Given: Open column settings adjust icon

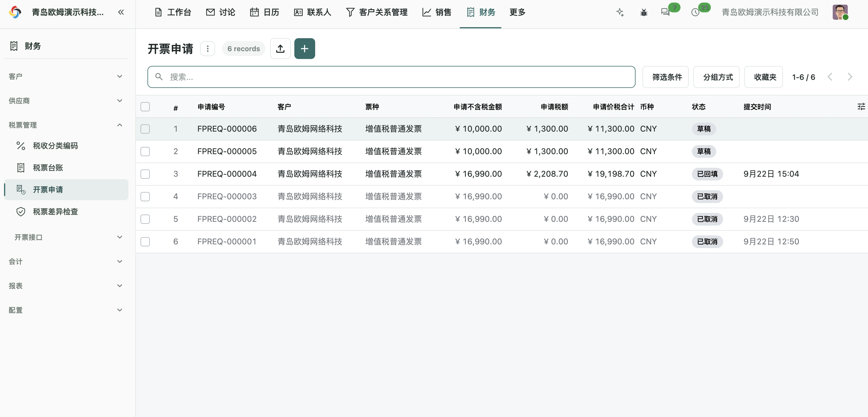Looking at the screenshot, I should [861, 107].
